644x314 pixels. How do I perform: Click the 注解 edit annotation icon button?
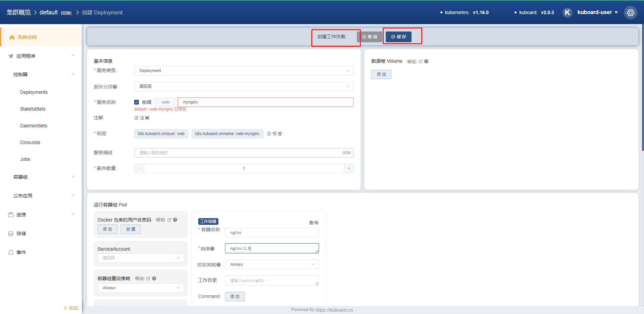coord(142,118)
